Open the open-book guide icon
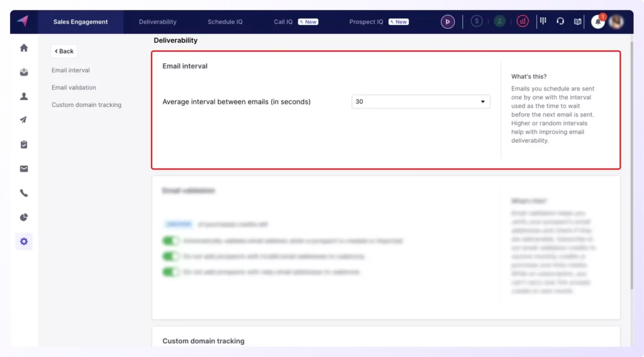Screen dimensions: 644x357 (x=577, y=22)
